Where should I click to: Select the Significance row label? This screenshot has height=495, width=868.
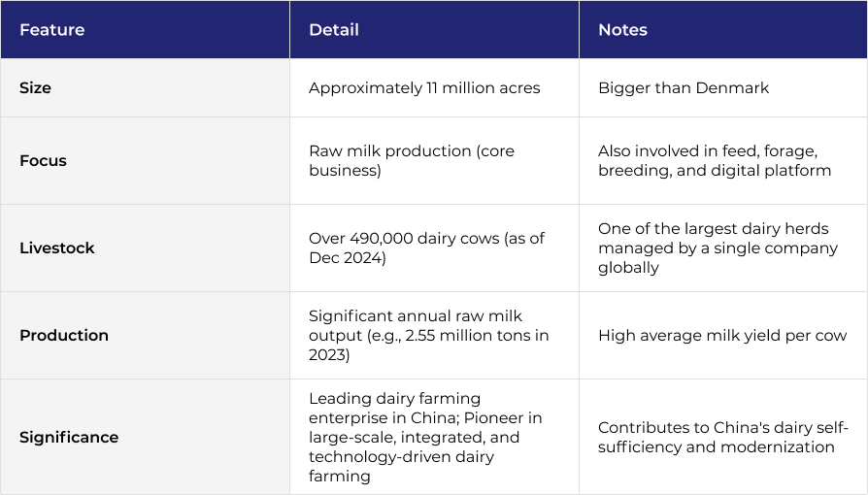pos(69,438)
